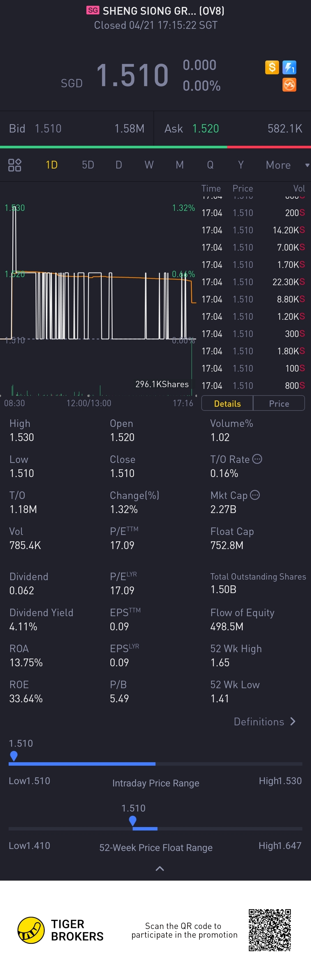This screenshot has width=311, height=980.
Task: Tap the info icon beside T/O Rate
Action: 257,459
